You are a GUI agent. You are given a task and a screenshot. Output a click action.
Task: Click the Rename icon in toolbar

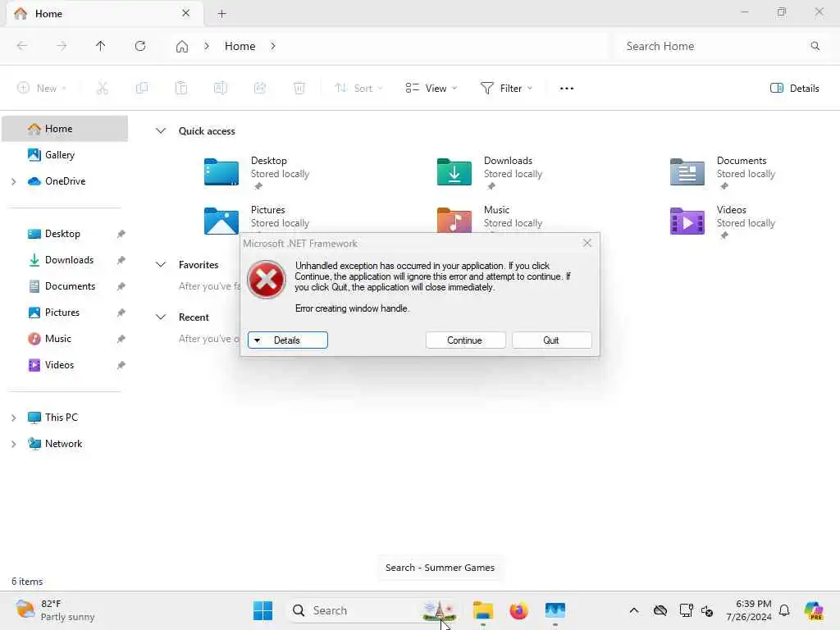[x=221, y=89]
